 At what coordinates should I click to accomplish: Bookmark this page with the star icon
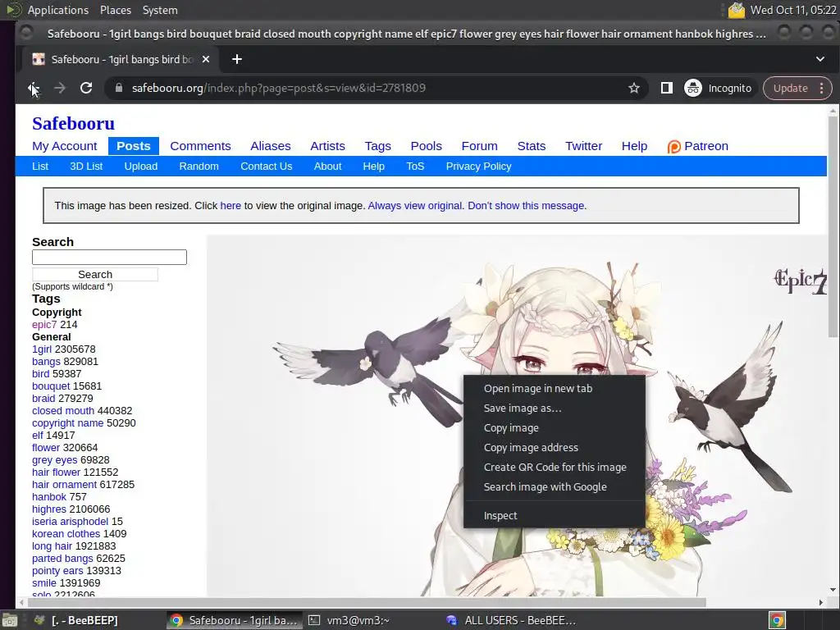634,88
